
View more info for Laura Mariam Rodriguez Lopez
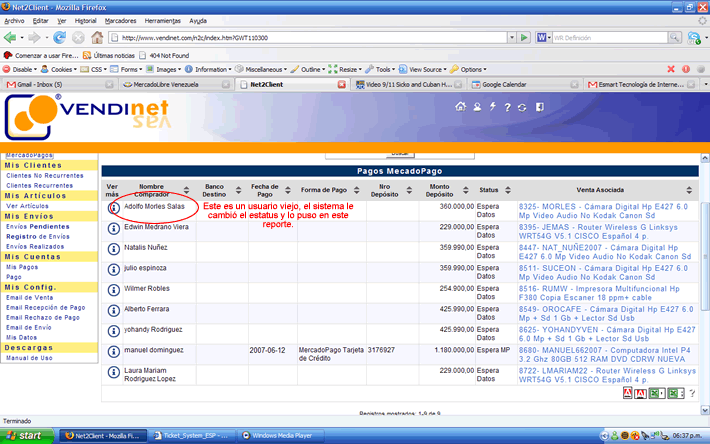point(114,372)
